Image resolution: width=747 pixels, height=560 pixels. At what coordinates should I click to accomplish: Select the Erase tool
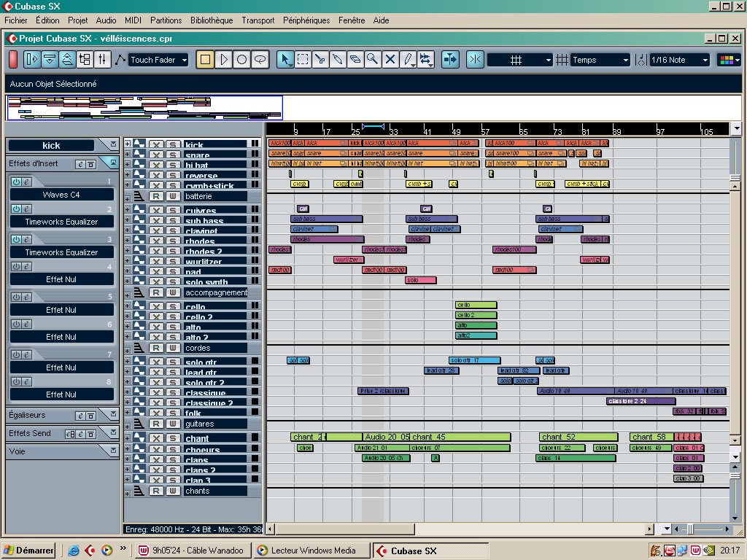pos(355,60)
